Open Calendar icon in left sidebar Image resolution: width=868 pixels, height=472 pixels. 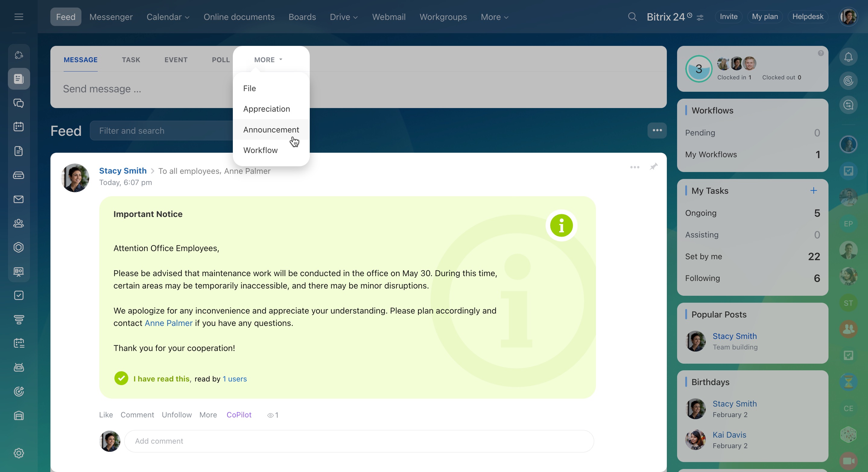18,127
